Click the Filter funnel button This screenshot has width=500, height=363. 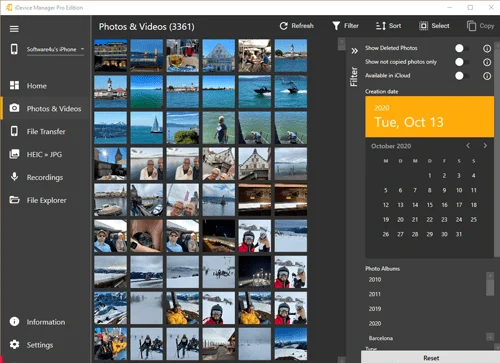click(345, 26)
